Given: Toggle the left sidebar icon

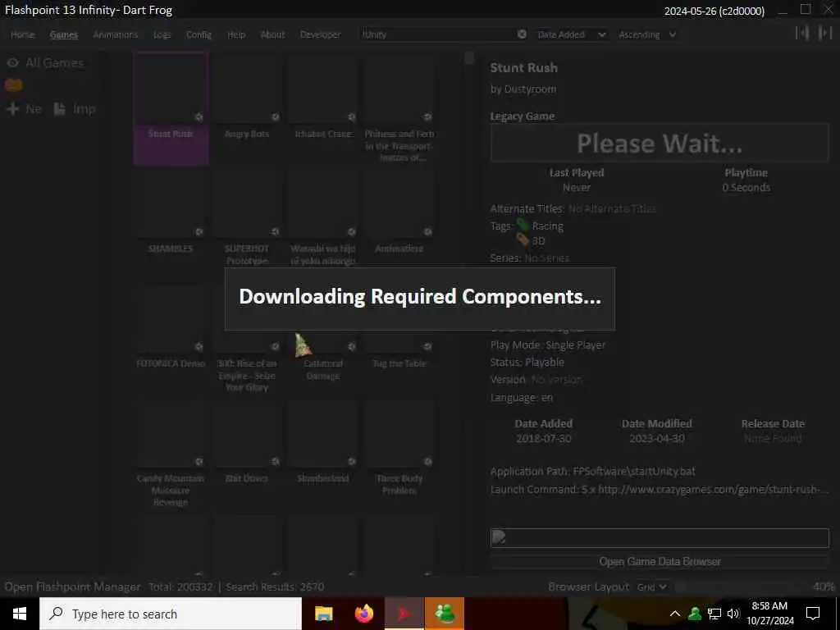Looking at the screenshot, I should (802, 33).
